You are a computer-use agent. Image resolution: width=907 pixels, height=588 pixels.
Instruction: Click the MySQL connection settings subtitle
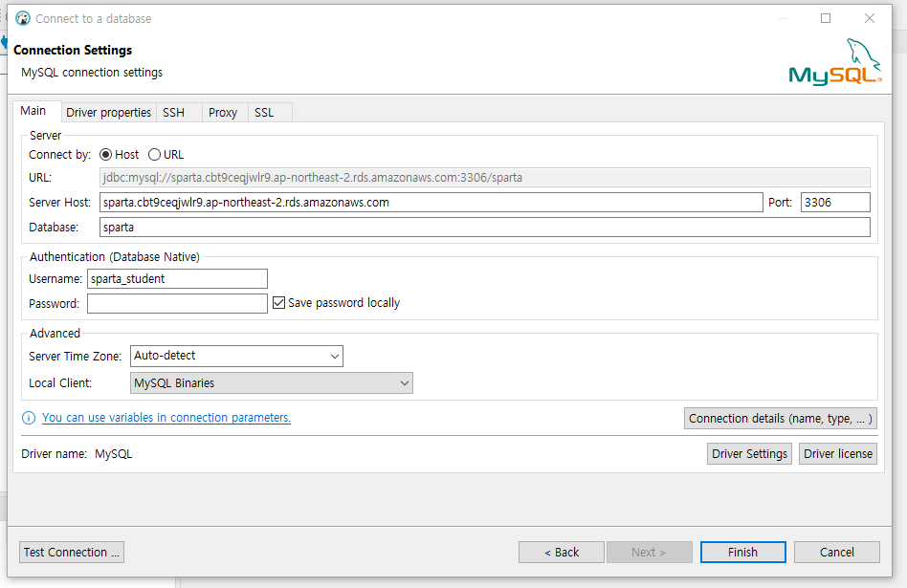(92, 73)
